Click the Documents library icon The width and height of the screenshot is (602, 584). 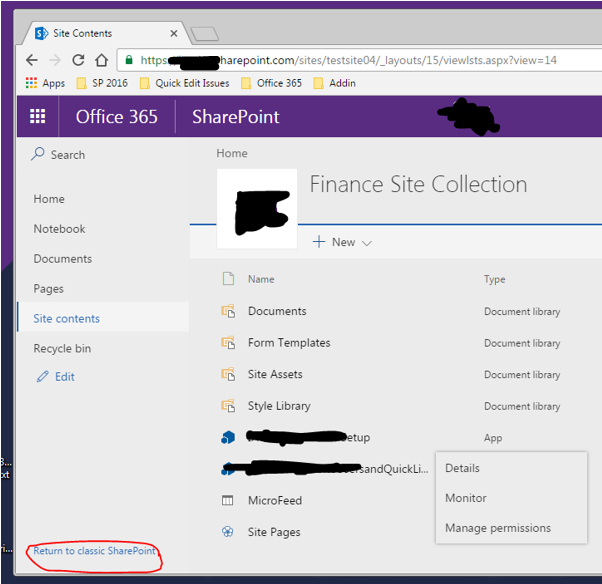[228, 311]
